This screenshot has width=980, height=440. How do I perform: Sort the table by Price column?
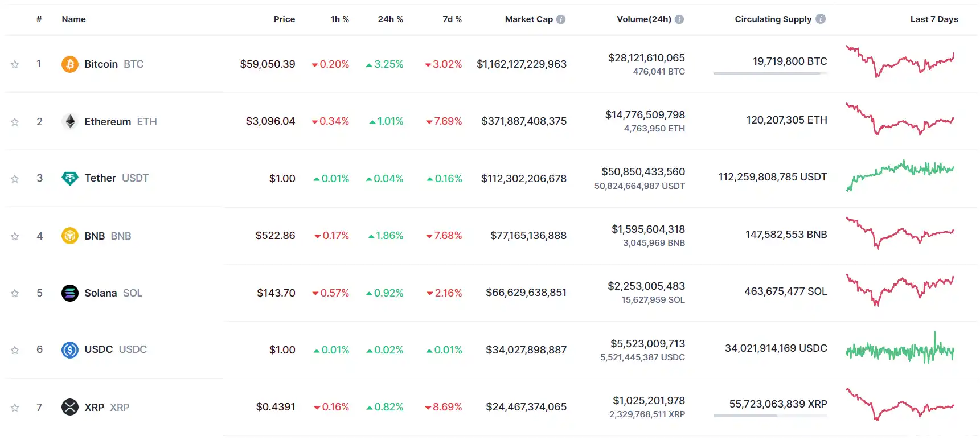pyautogui.click(x=284, y=19)
